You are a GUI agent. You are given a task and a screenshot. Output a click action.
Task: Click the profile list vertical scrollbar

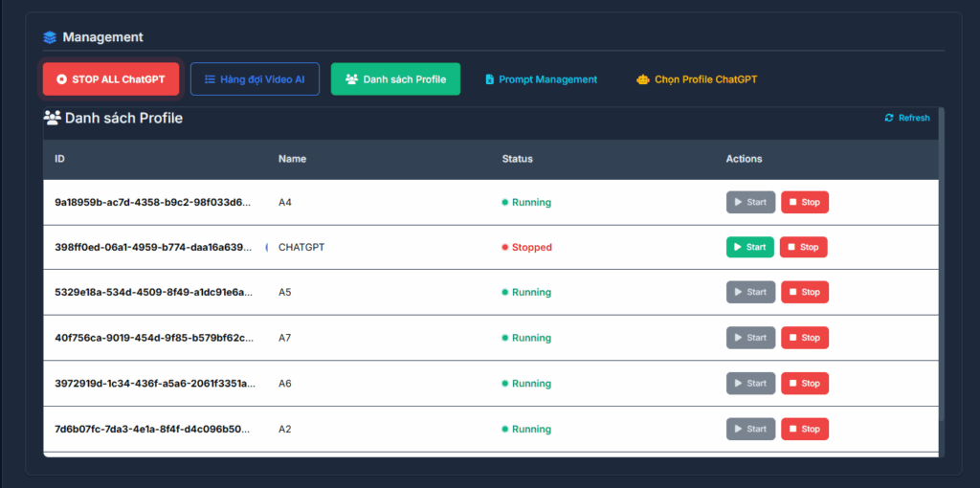(942, 268)
